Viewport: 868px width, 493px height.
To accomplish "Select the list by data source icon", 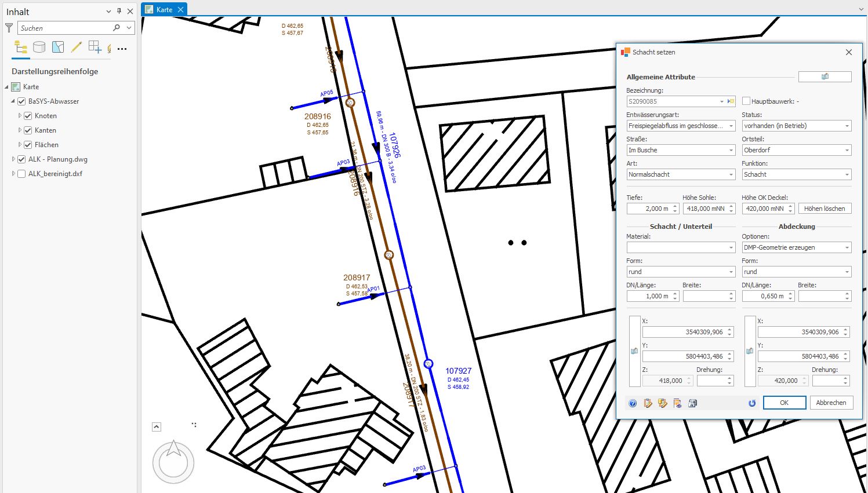I will click(39, 48).
